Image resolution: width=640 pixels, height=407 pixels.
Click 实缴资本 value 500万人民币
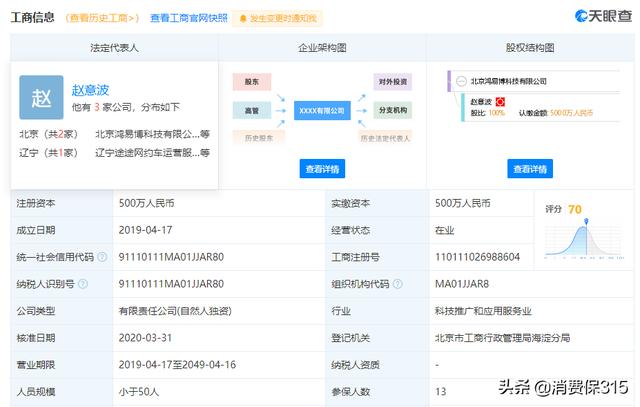pyautogui.click(x=462, y=203)
